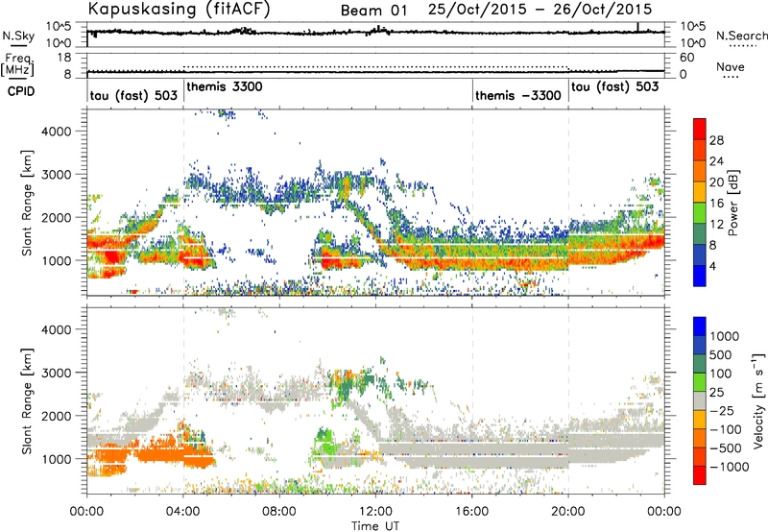The height and width of the screenshot is (532, 768).
Task: Click the 12 label on Power color bar
Action: pyautogui.click(x=716, y=225)
